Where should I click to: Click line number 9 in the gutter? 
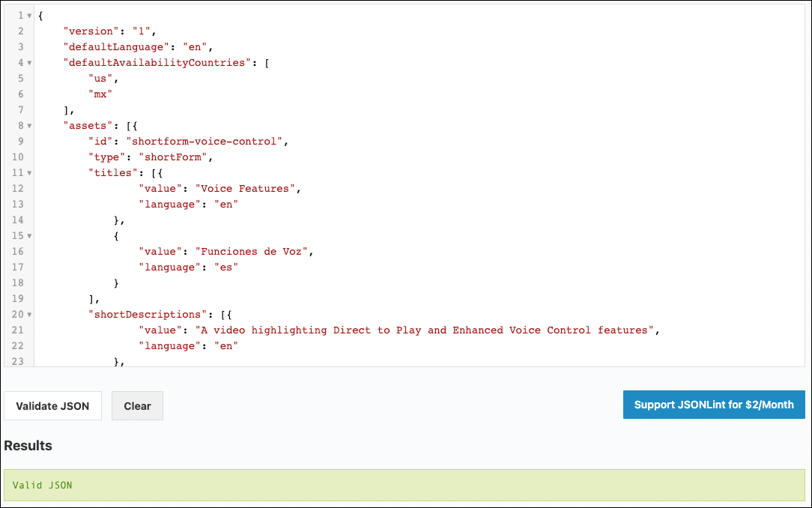[19, 142]
